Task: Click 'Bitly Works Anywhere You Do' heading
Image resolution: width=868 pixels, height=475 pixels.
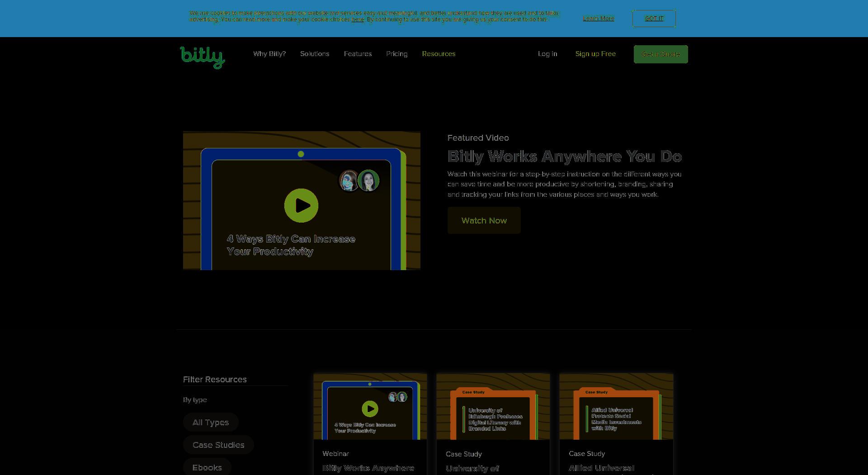Action: [565, 157]
